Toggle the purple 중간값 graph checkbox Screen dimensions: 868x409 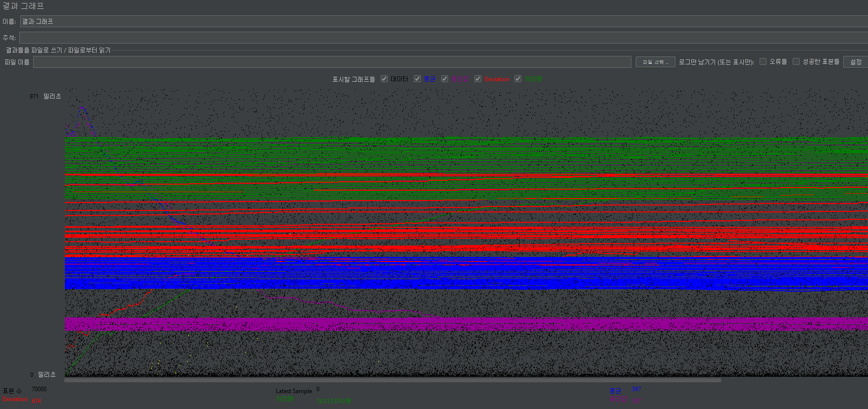(445, 79)
